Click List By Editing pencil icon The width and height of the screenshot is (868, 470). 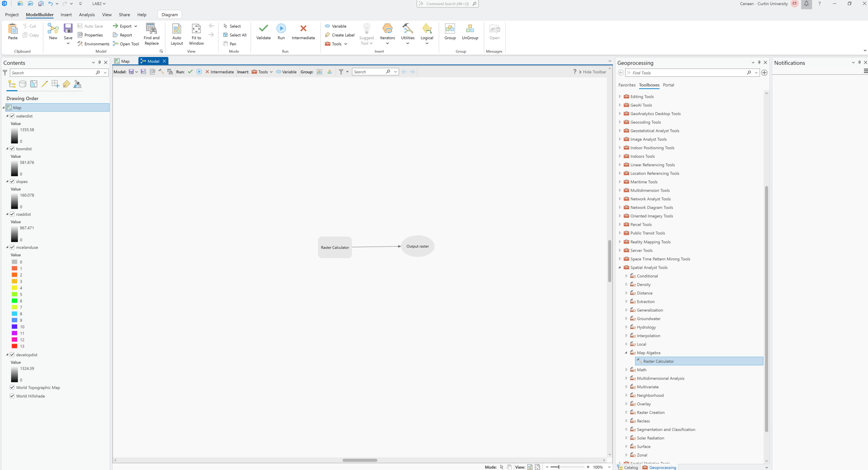pos(45,84)
